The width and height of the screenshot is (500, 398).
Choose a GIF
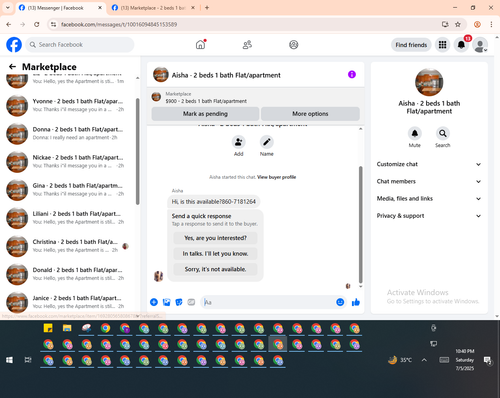click(x=191, y=302)
